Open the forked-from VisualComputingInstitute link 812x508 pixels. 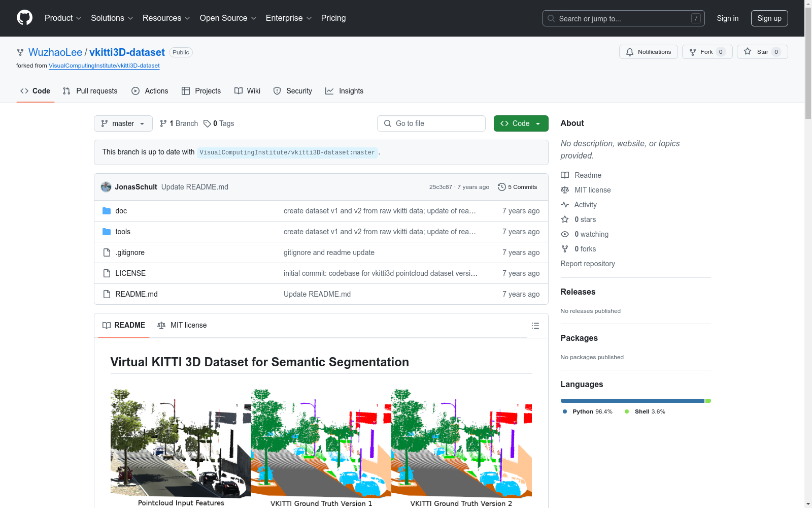pos(104,66)
